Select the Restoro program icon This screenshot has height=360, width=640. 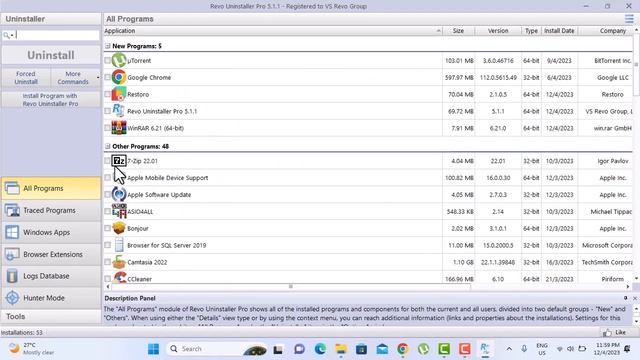119,94
